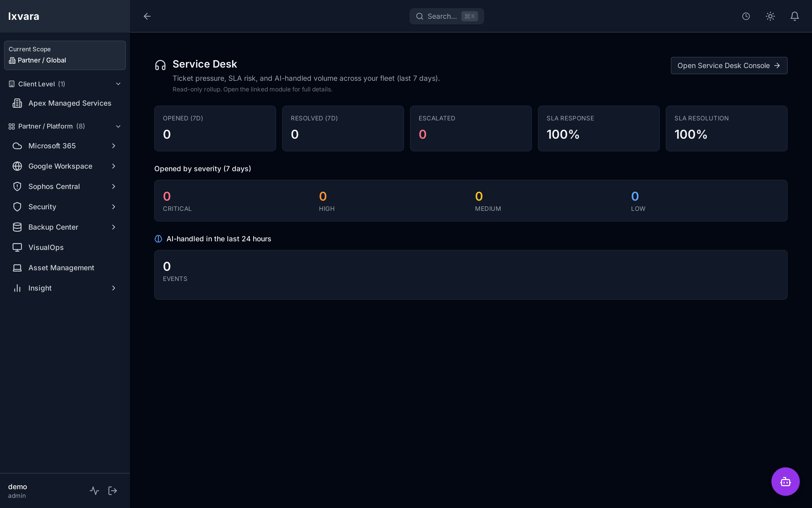The height and width of the screenshot is (508, 812).
Task: Open the Asset Management menu item
Action: pos(65,268)
